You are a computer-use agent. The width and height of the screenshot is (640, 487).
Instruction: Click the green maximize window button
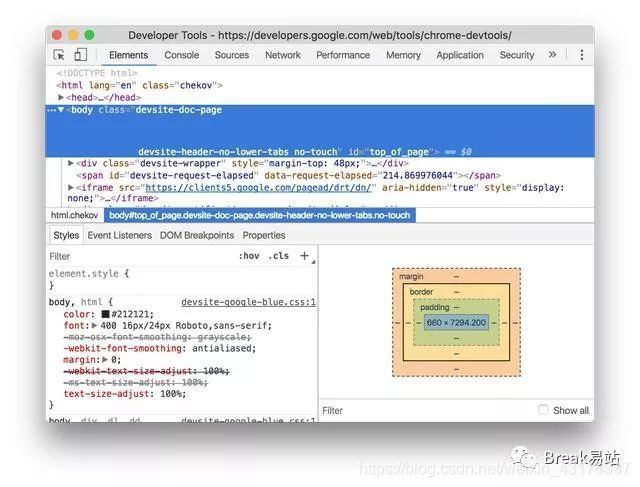(89, 35)
